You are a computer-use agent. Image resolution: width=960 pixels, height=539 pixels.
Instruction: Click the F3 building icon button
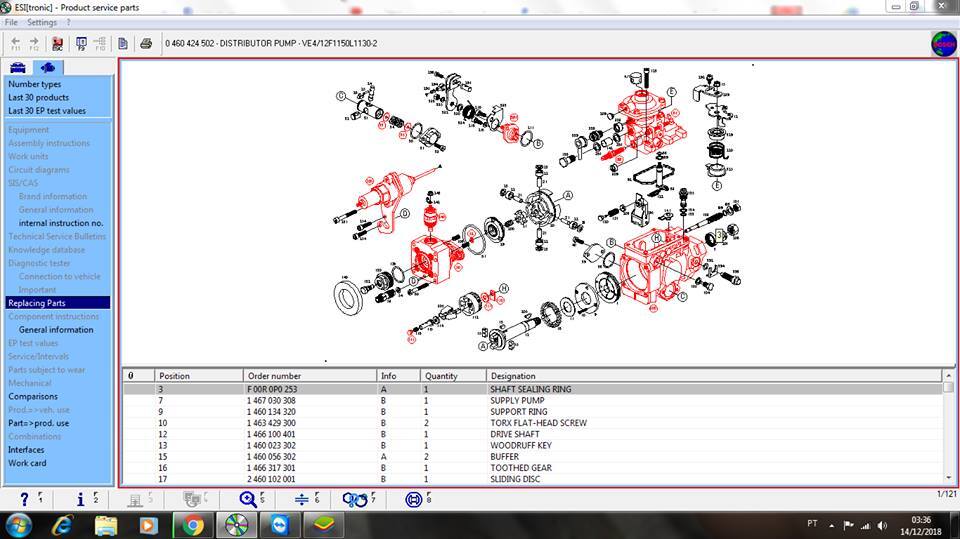pyautogui.click(x=135, y=500)
